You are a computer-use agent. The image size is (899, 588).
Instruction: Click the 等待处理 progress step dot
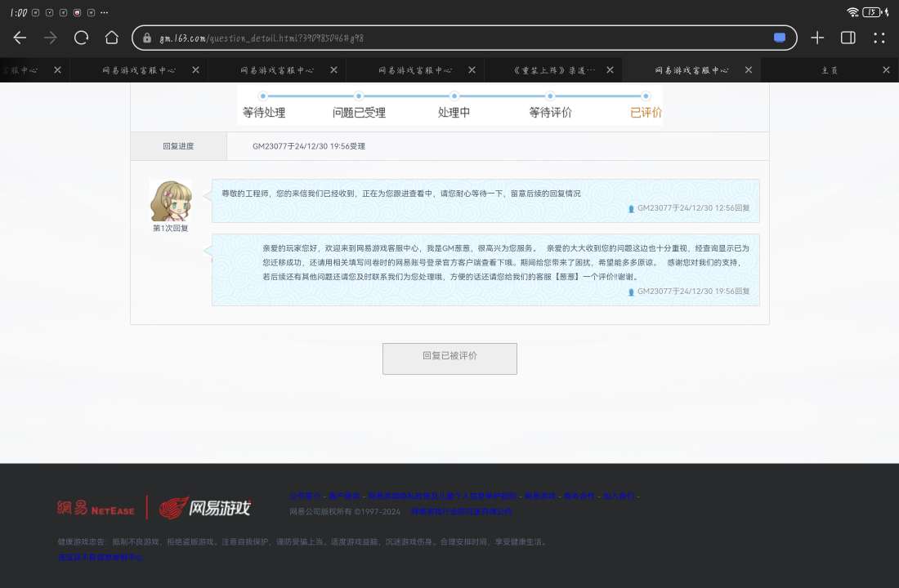pyautogui.click(x=263, y=96)
